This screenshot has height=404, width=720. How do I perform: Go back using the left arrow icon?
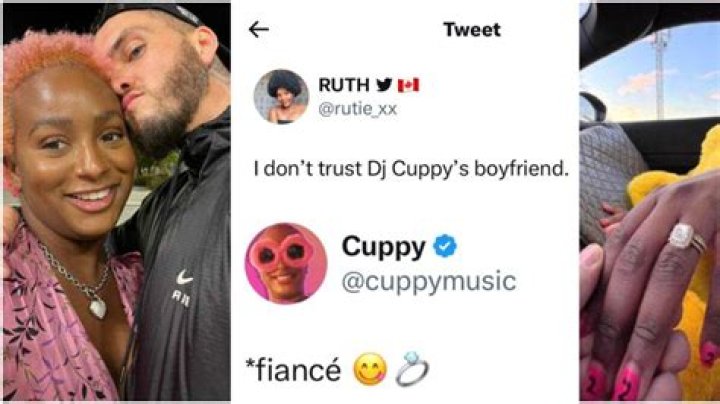point(259,30)
